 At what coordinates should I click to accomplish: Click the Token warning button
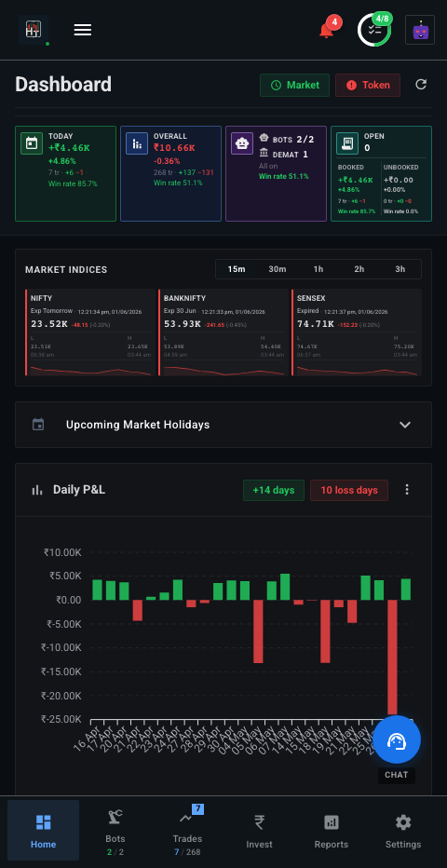(368, 86)
